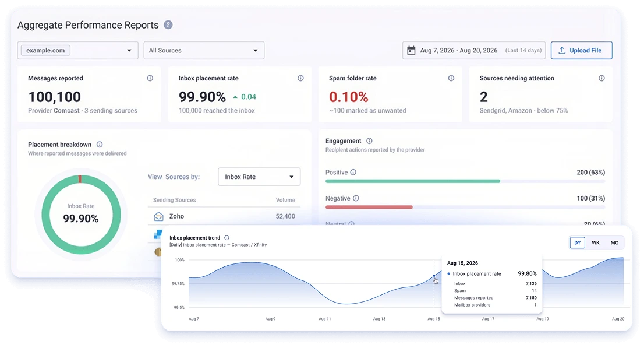Open the example.com domain dropdown

pyautogui.click(x=77, y=50)
